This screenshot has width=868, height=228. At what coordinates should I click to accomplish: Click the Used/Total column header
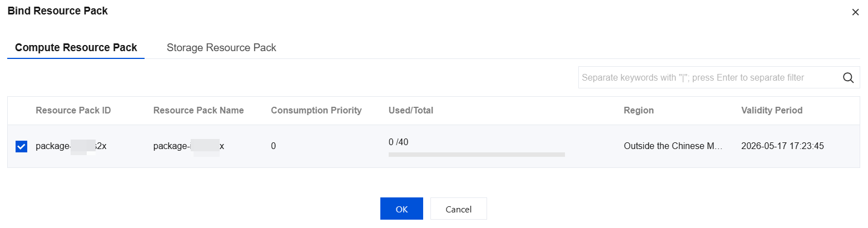pyautogui.click(x=411, y=110)
